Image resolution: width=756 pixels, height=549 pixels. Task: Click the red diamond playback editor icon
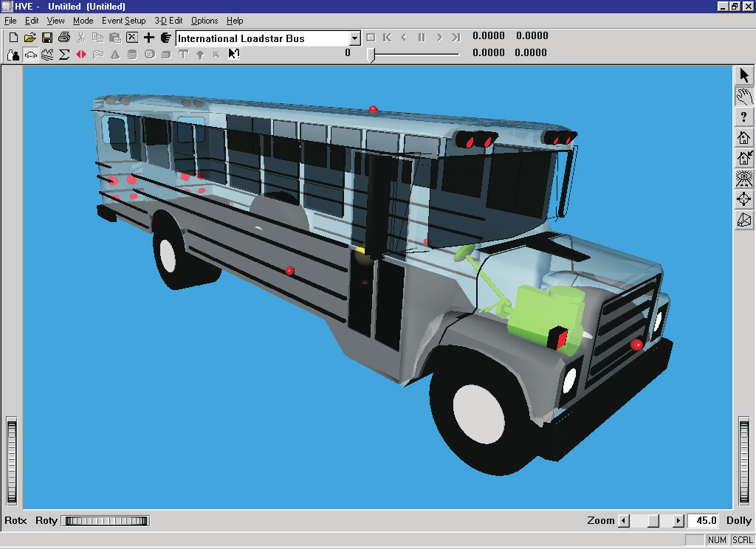[x=81, y=55]
